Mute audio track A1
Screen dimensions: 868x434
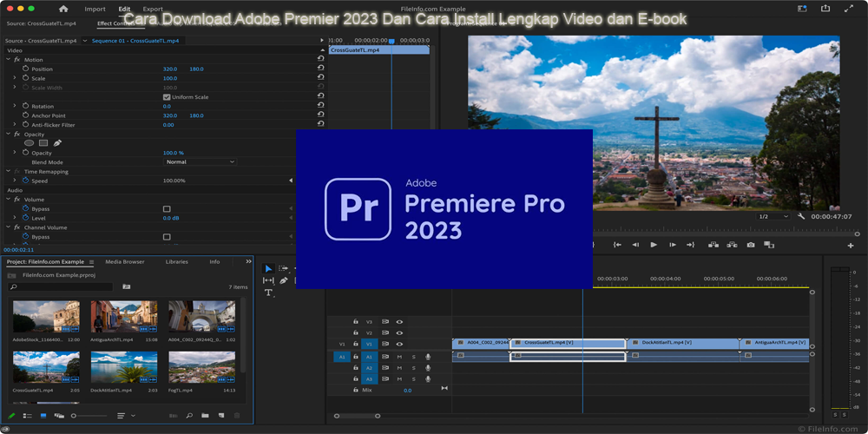[399, 357]
